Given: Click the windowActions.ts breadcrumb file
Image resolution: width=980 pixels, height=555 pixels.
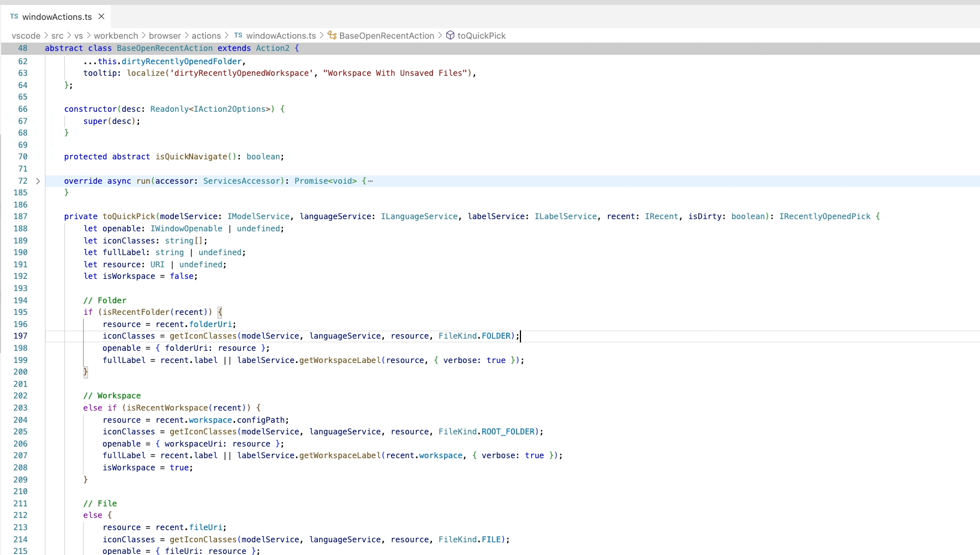Looking at the screenshot, I should coord(281,35).
